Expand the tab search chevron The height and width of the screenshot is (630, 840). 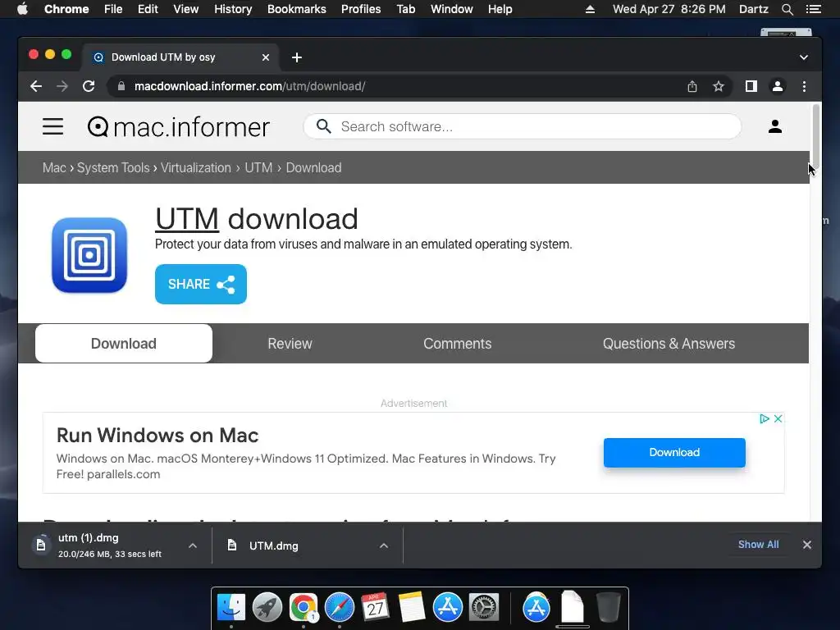point(804,57)
